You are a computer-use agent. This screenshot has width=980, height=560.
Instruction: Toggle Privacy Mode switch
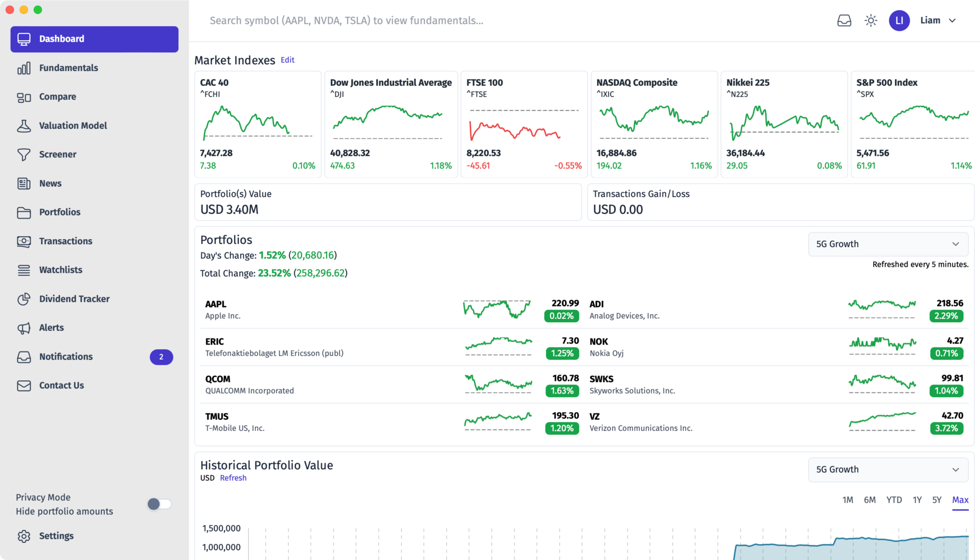159,504
